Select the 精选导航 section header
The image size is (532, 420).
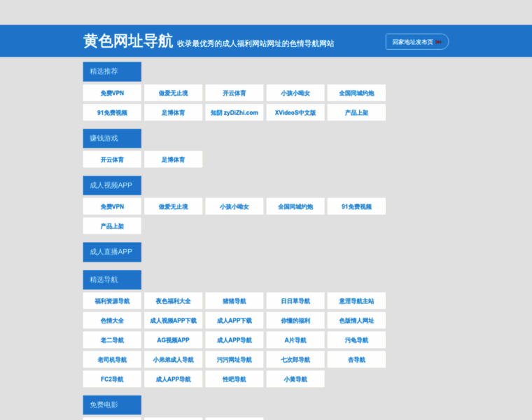tap(112, 280)
